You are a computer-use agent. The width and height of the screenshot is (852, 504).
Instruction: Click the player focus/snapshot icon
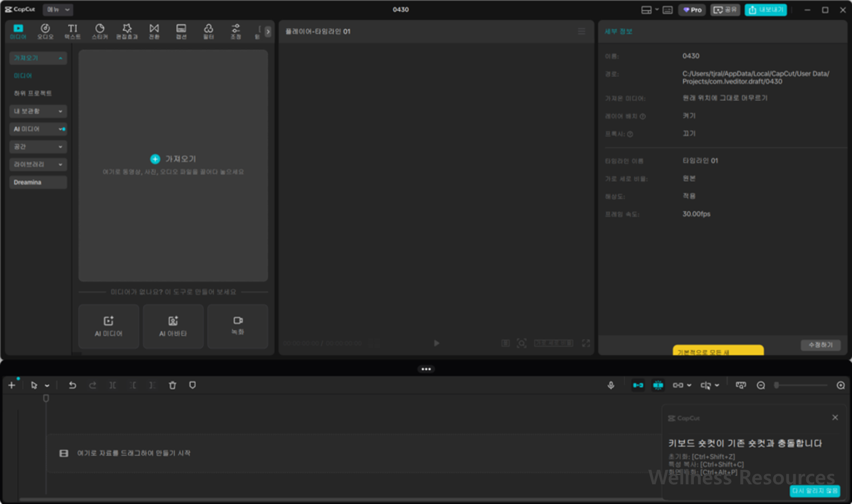tap(522, 343)
